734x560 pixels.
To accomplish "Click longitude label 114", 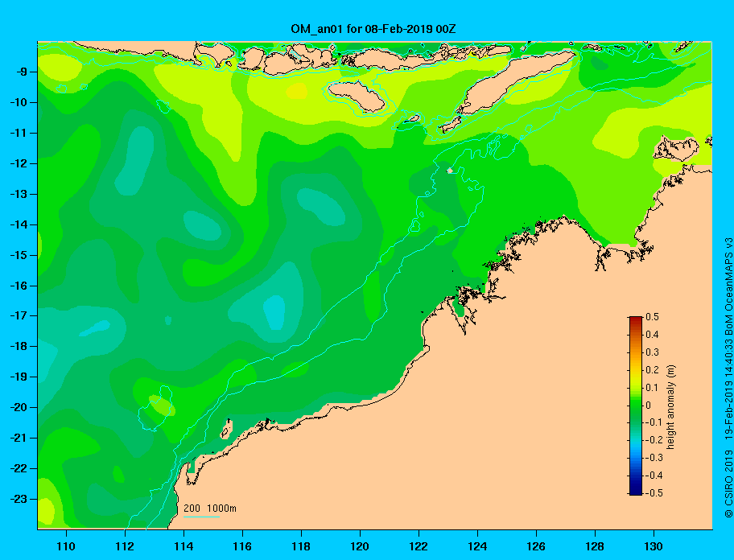I will point(183,546).
